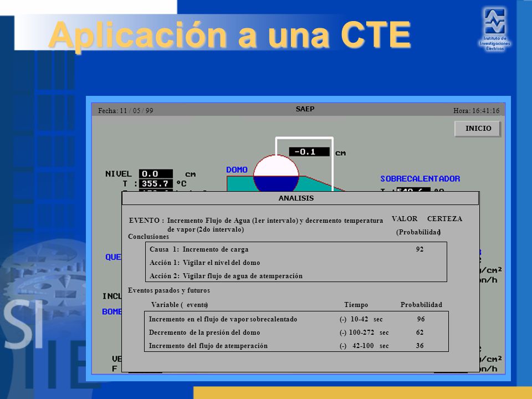Click the certainty value 92
The width and height of the screenshot is (532, 399).
pyautogui.click(x=420, y=249)
